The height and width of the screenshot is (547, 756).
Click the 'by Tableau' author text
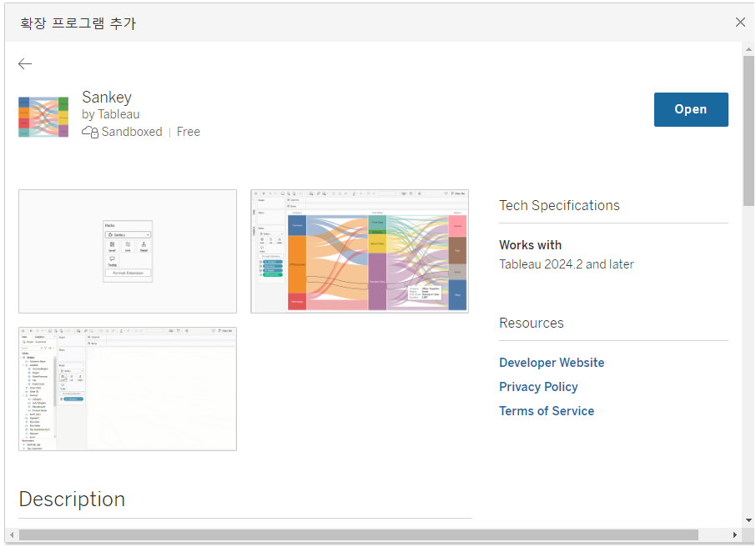110,114
